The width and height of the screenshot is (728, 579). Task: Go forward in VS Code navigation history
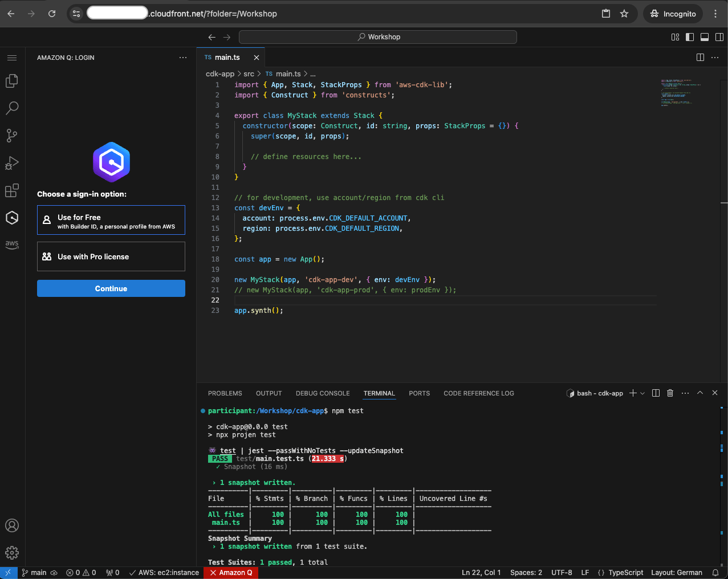227,37
